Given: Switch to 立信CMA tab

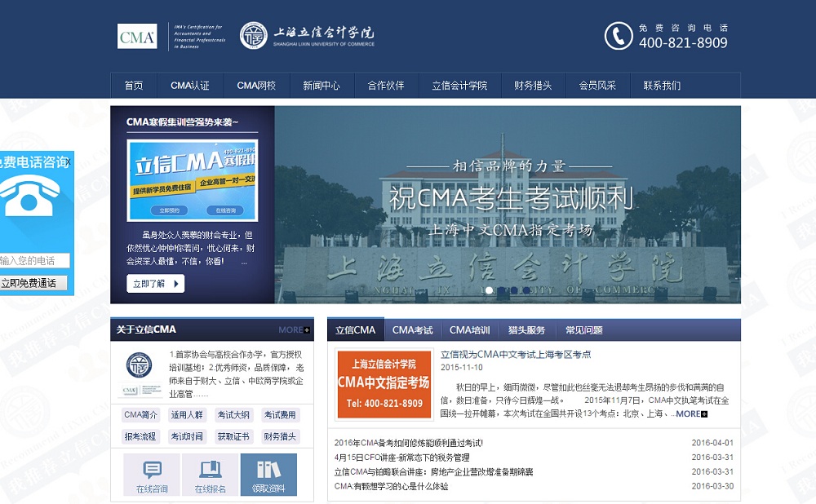Looking at the screenshot, I should pyautogui.click(x=356, y=329).
